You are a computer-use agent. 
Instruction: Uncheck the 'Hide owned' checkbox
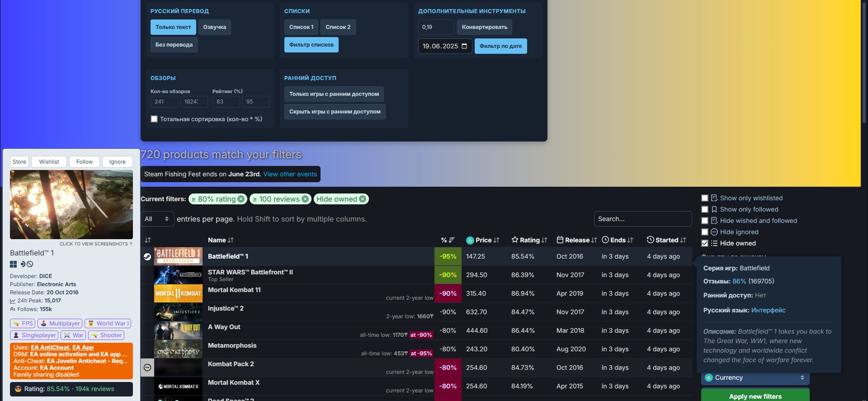[705, 243]
